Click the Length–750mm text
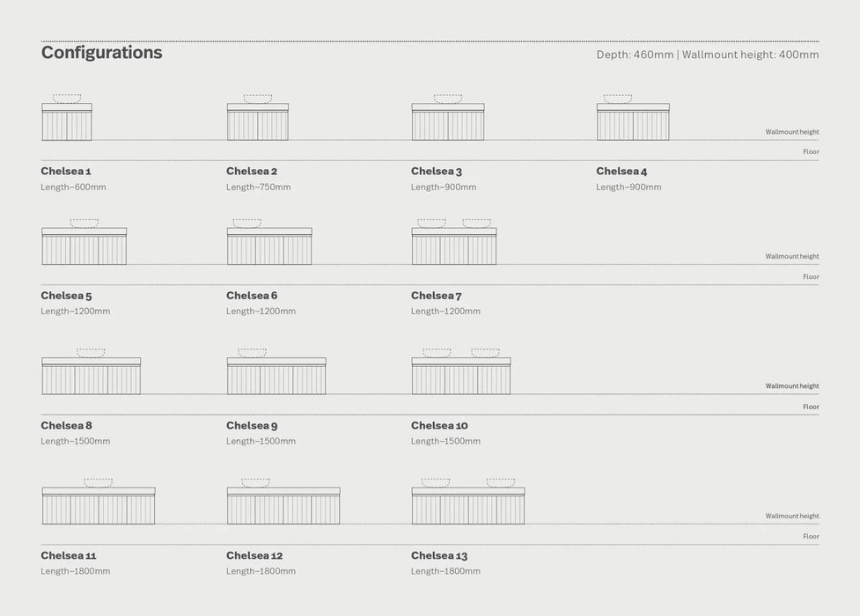This screenshot has height=616, width=860. 258,187
